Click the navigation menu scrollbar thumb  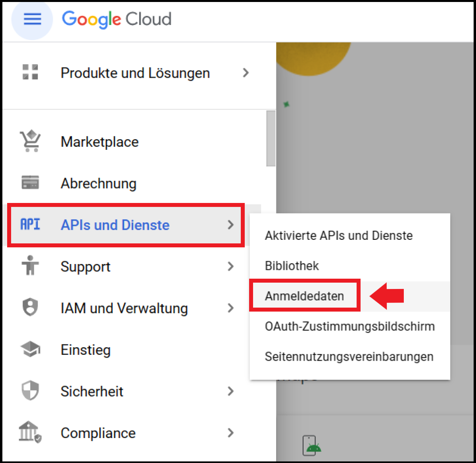point(271,138)
